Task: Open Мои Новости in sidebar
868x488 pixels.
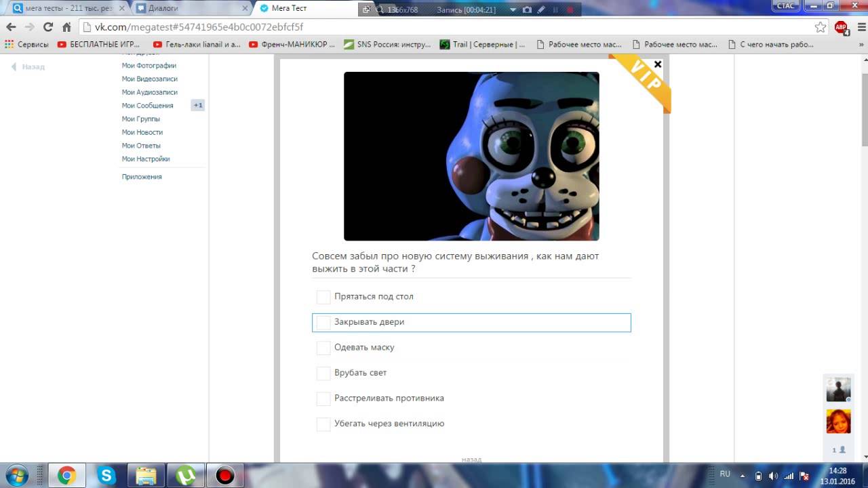Action: coord(142,132)
